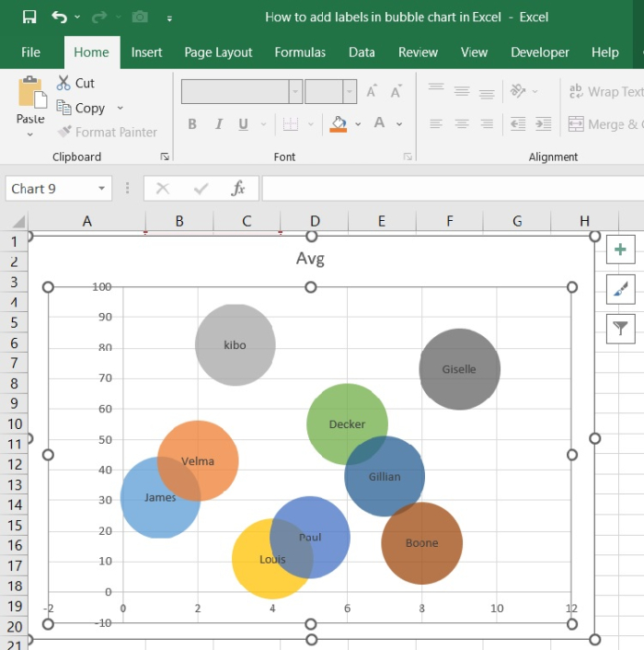Toggle Underline formatting
Image resolution: width=644 pixels, height=650 pixels.
244,124
